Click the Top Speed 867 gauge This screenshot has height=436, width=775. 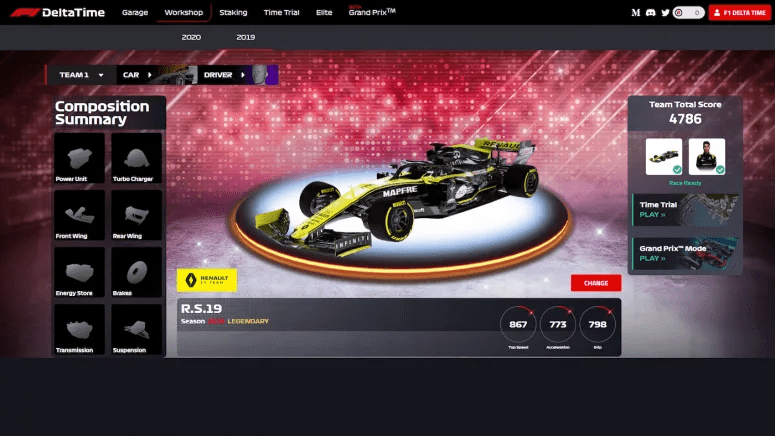[518, 325]
